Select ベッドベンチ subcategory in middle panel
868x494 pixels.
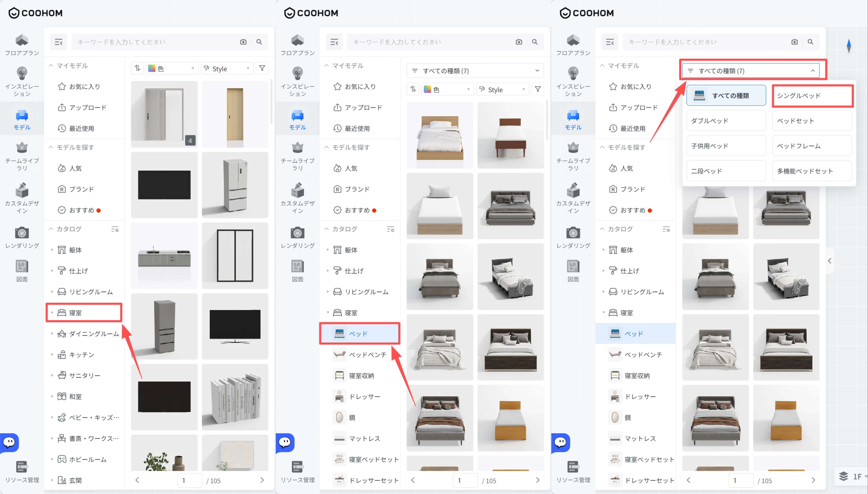(359, 355)
